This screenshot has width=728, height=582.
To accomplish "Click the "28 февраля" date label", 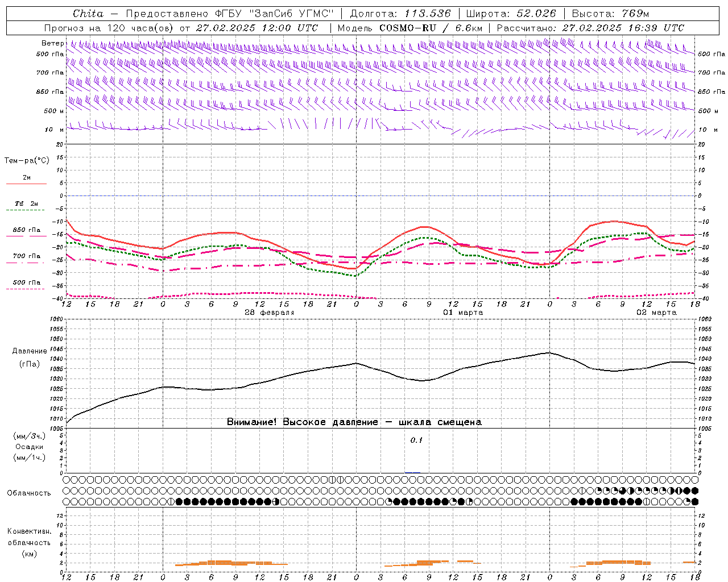I will tap(270, 313).
